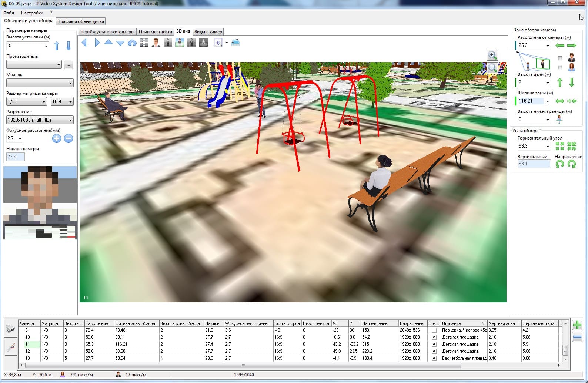Click the dark blurry night-vision man icon

[x=203, y=43]
